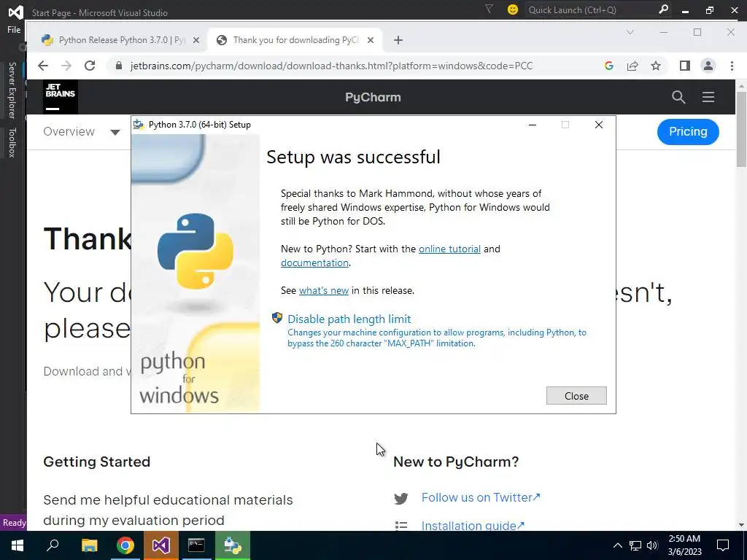Open the Toolbox side tab

(12, 142)
